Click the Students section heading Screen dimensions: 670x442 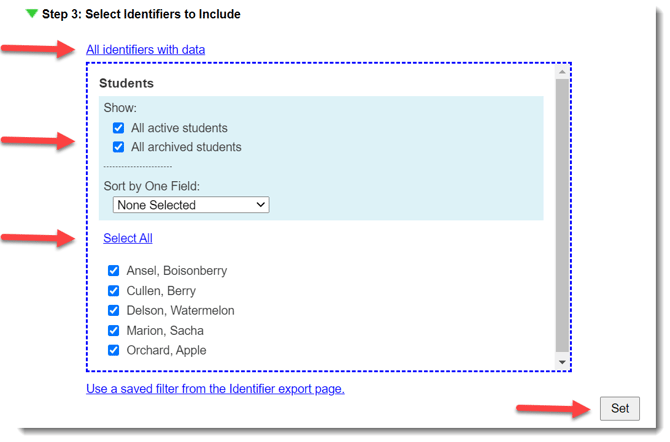126,84
